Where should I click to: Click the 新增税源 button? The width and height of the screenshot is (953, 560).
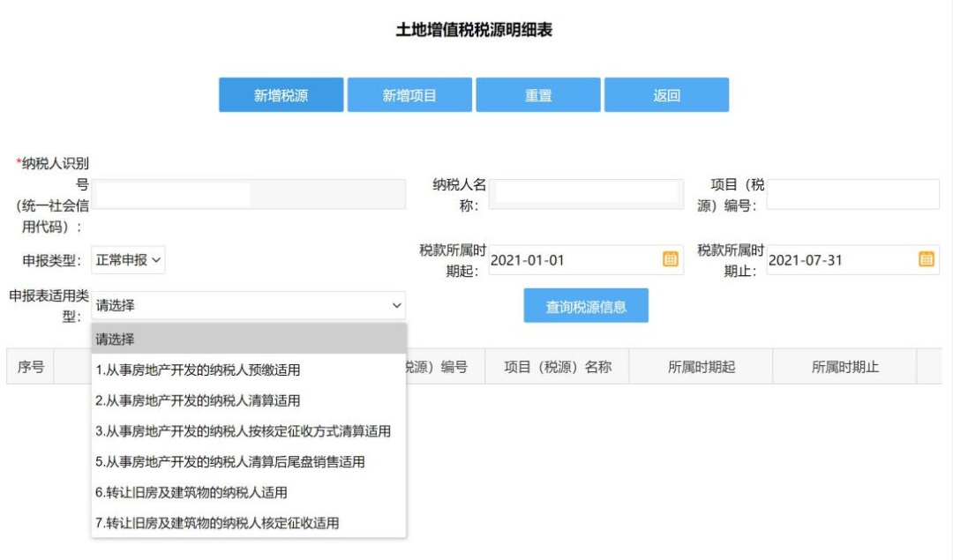[280, 94]
